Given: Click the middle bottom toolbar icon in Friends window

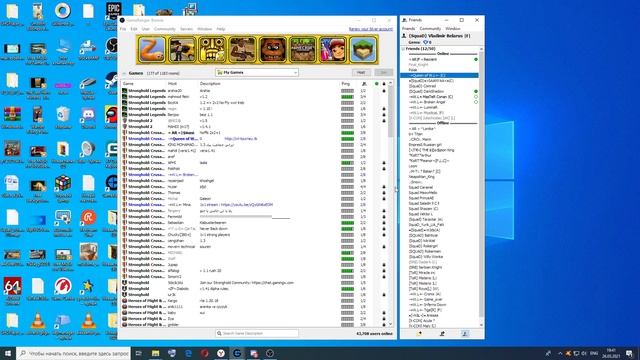Looking at the screenshot, I should [x=442, y=333].
